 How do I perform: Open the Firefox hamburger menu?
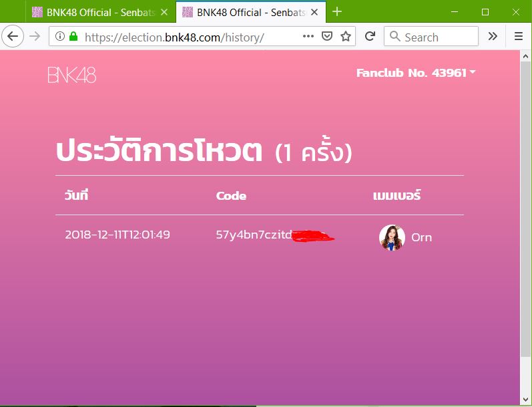pos(518,36)
